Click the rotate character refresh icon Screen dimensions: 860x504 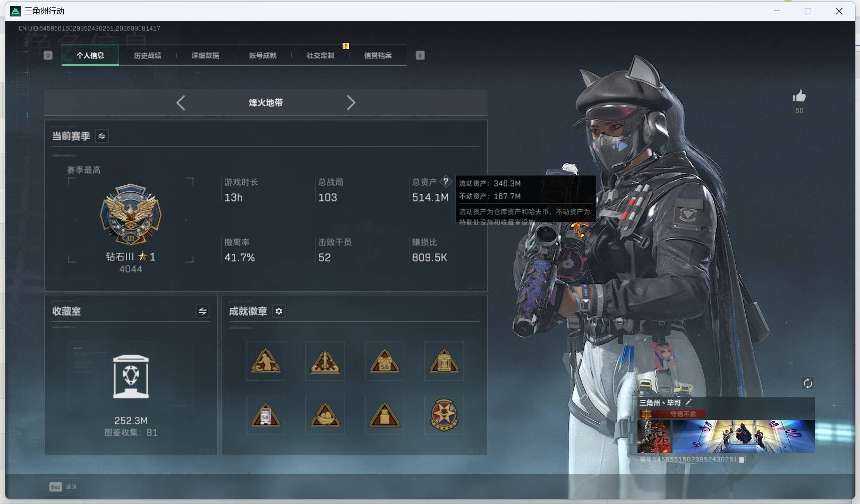[807, 383]
